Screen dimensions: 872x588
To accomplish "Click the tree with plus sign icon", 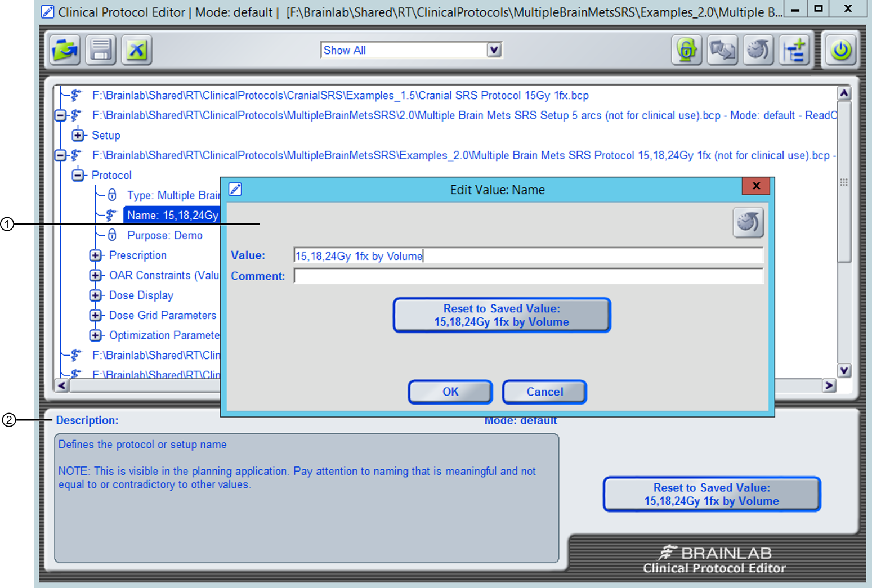I will coord(794,50).
